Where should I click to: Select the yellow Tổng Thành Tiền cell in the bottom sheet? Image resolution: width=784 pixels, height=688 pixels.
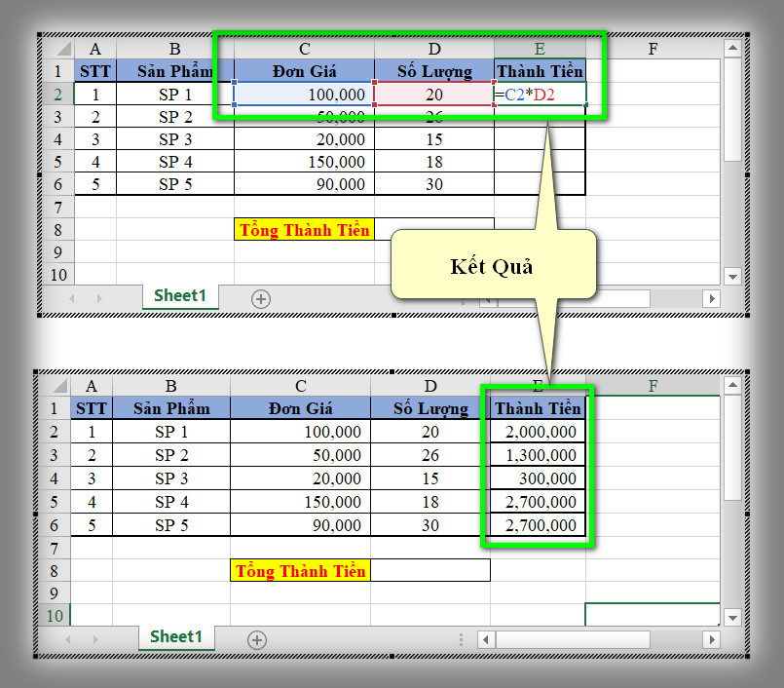pyautogui.click(x=301, y=571)
